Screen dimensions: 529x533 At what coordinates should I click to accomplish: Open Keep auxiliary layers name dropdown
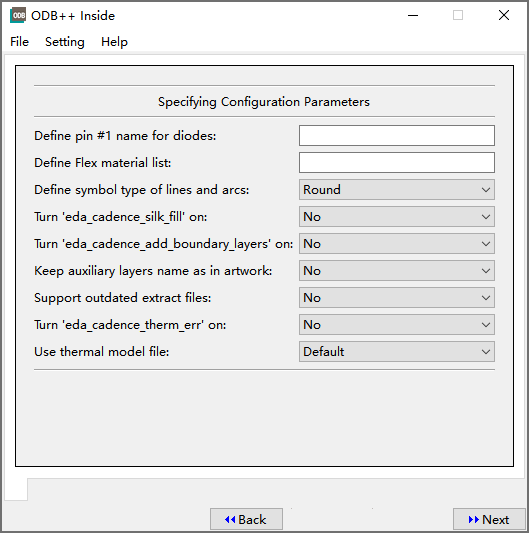[397, 271]
